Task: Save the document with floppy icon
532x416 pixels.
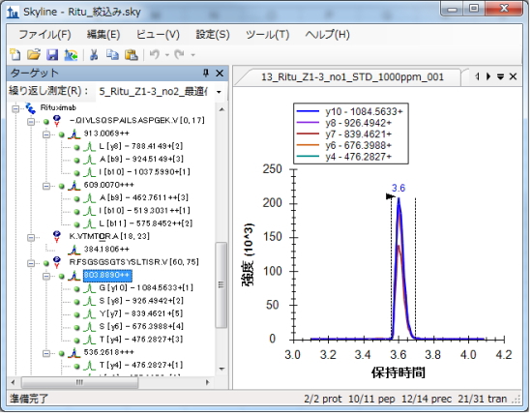Action: (52, 54)
